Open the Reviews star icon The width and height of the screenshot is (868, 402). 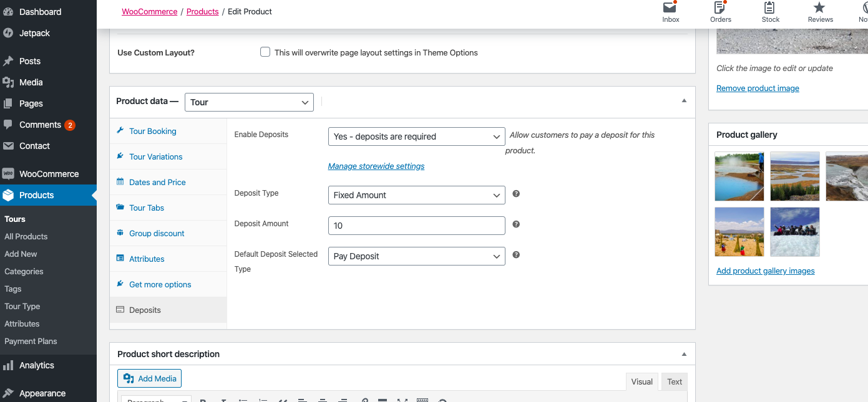[x=819, y=8]
